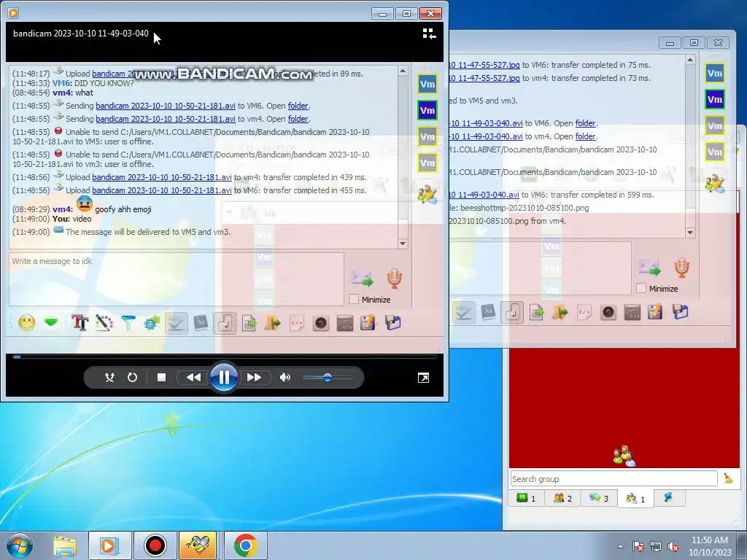Screen dimensions: 747x560
Task: Select the dark blue Vm avatar in the rear chat window
Action: (715, 99)
